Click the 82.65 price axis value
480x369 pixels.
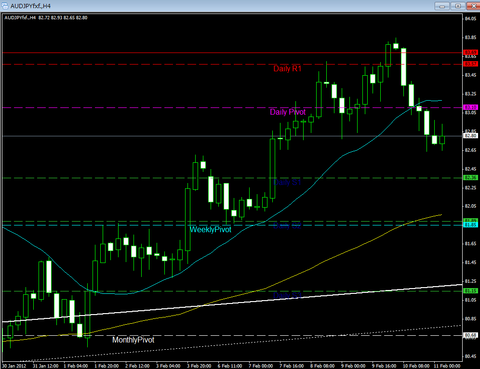(x=471, y=150)
